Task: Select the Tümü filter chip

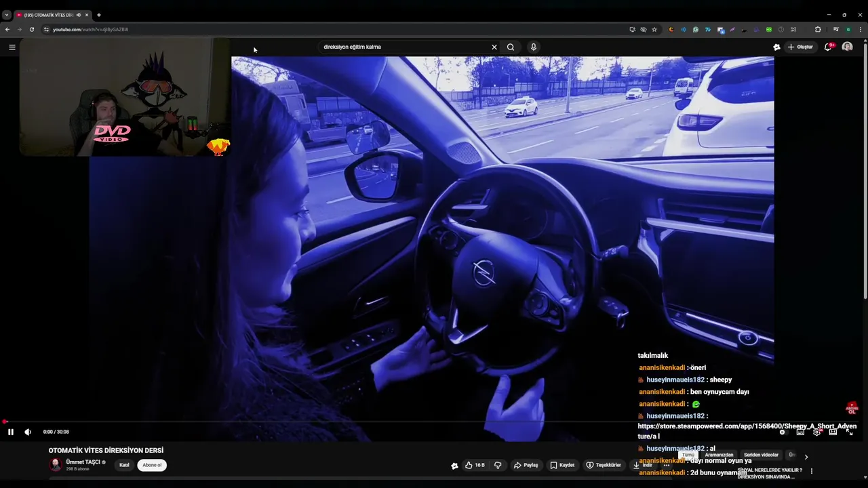Action: coord(688,455)
